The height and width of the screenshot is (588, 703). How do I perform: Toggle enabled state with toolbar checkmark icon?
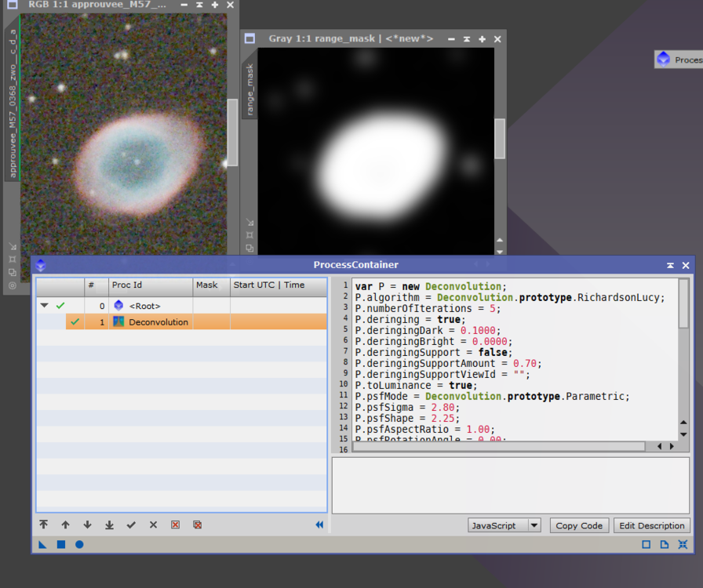pyautogui.click(x=131, y=524)
